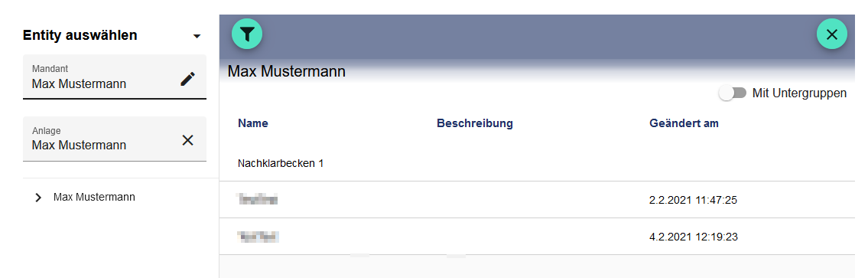Click the Mit Untergruppen label
The height and width of the screenshot is (278, 868).
(x=799, y=93)
